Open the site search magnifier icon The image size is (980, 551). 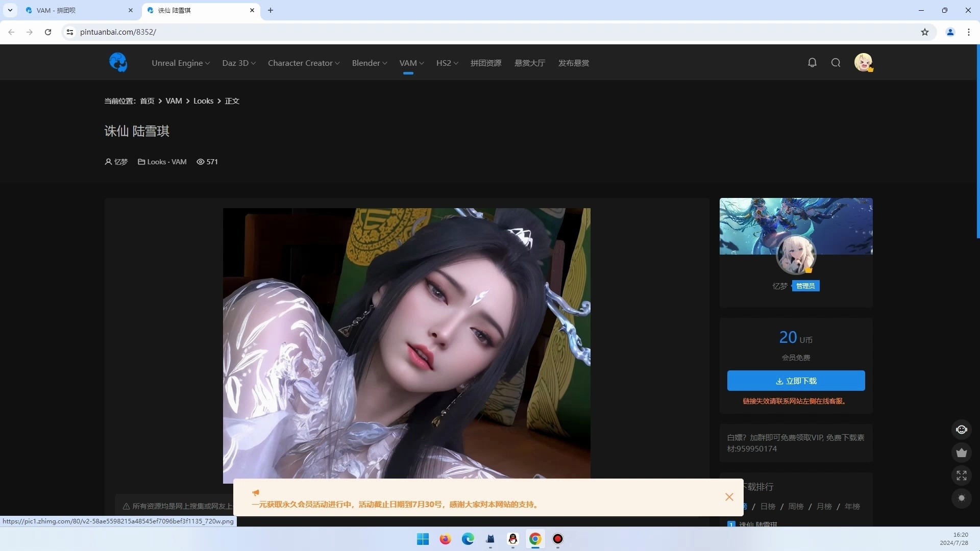(836, 62)
